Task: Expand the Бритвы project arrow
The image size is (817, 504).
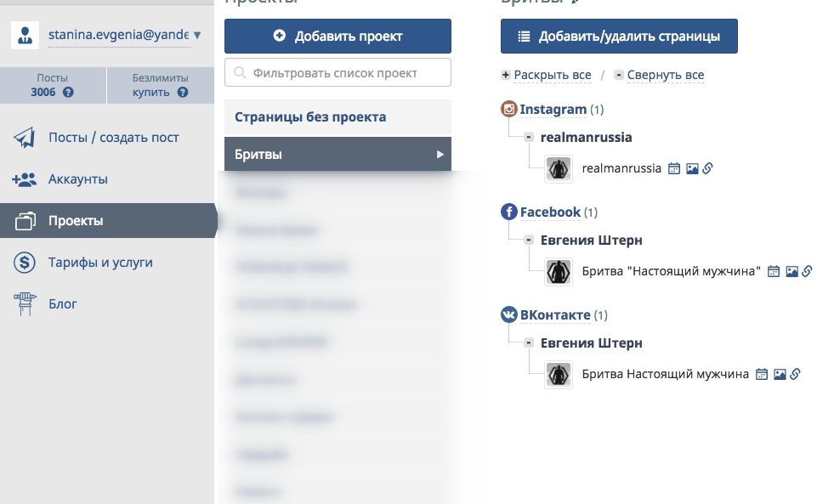Action: click(440, 155)
